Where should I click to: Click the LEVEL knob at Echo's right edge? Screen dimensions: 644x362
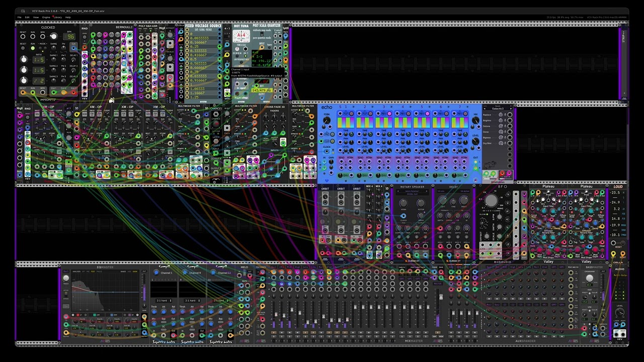click(475, 142)
